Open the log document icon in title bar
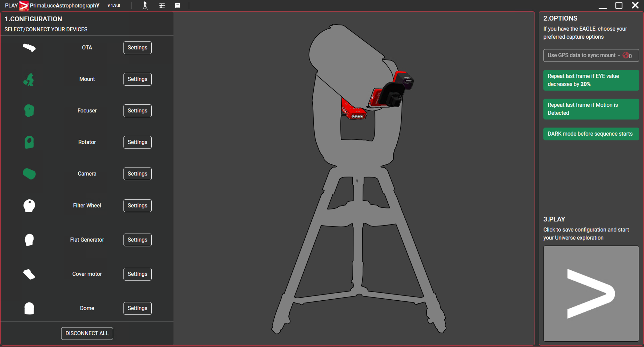Image resolution: width=644 pixels, height=347 pixels. (x=177, y=5)
